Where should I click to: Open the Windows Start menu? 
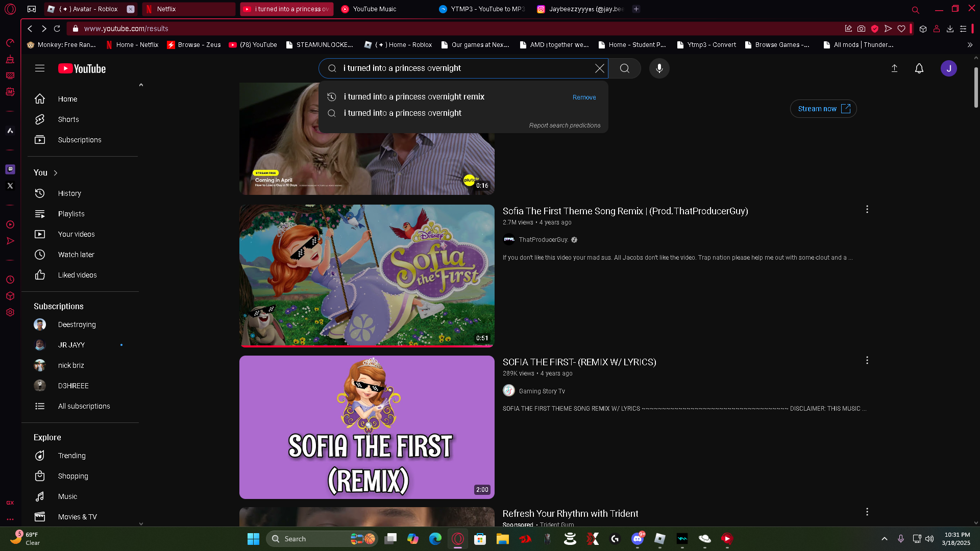253,539
